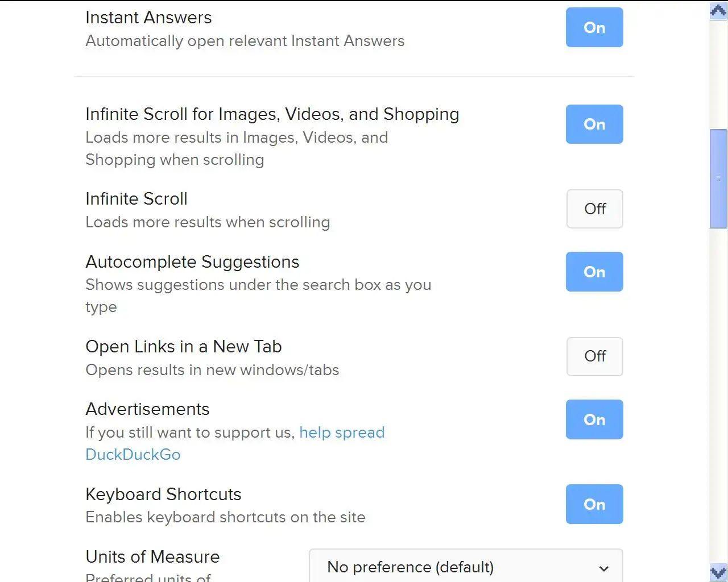This screenshot has height=582, width=728.
Task: Enable the Infinite Scroll toggle
Action: tap(594, 209)
